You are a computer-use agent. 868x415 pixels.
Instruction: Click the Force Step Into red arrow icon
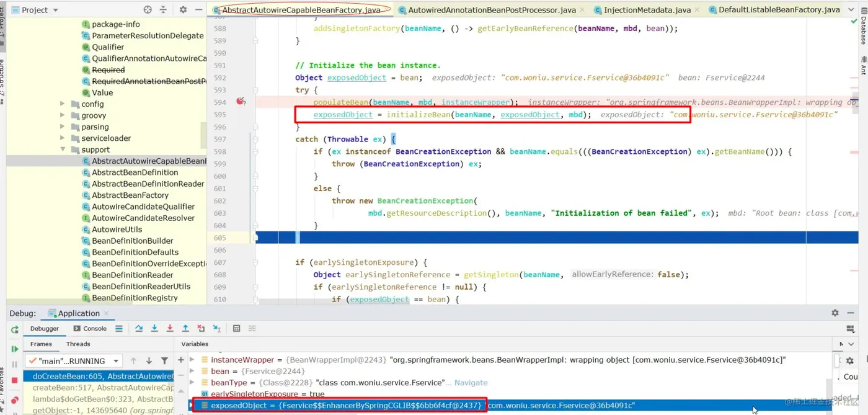click(169, 328)
